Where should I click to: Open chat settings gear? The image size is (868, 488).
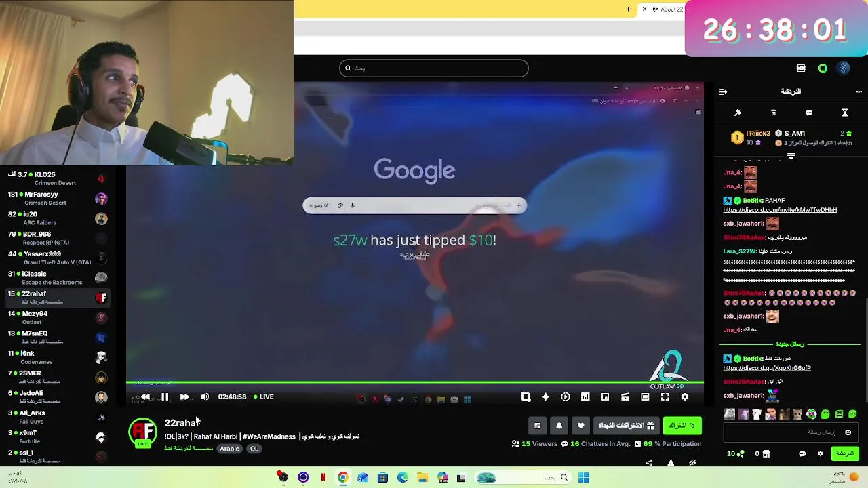pos(820,453)
